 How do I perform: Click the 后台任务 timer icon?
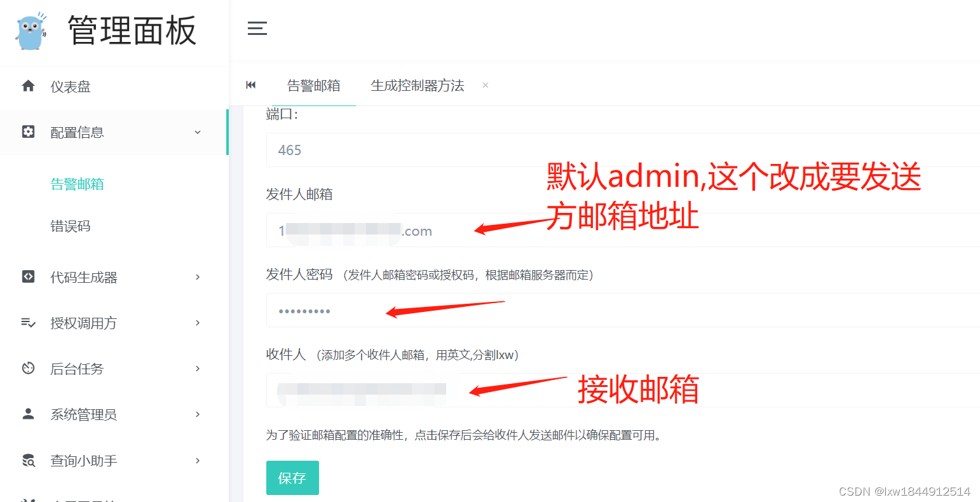(28, 369)
